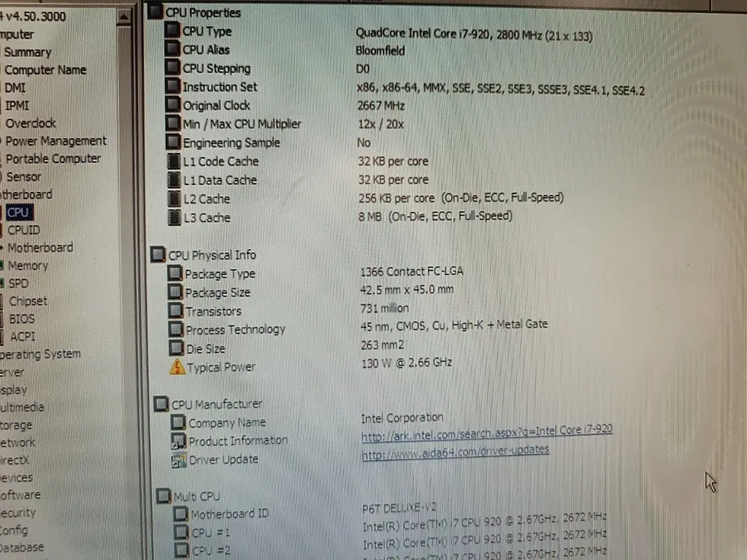Collapse the CPU Physical Info section

pyautogui.click(x=158, y=254)
